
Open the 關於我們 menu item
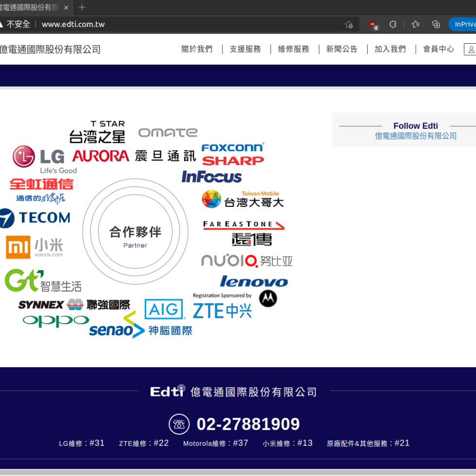(x=197, y=49)
